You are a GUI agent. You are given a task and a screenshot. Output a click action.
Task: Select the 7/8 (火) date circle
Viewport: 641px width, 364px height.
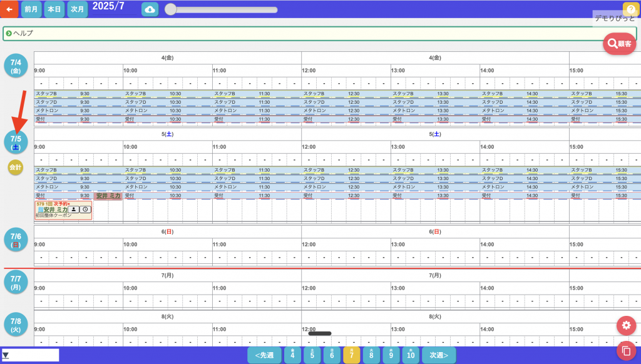16,325
